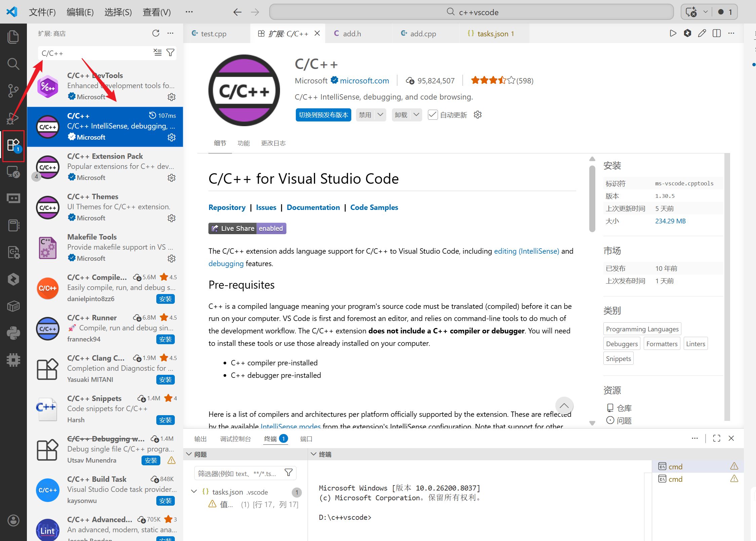
Task: Open the extensions view more actions menu
Action: point(170,33)
